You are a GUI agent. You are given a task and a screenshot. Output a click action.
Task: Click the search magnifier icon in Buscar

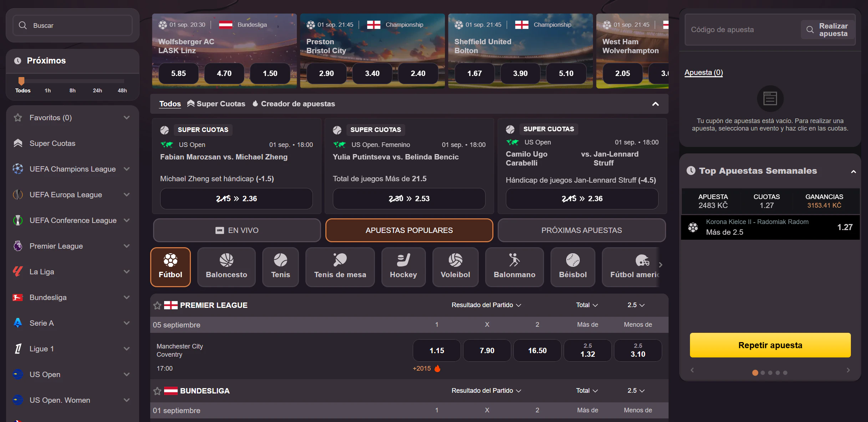coord(23,25)
